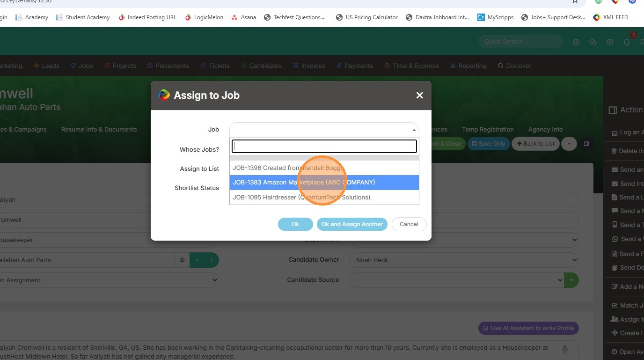
Task: Click Log an A... in action panel
Action: click(628, 132)
